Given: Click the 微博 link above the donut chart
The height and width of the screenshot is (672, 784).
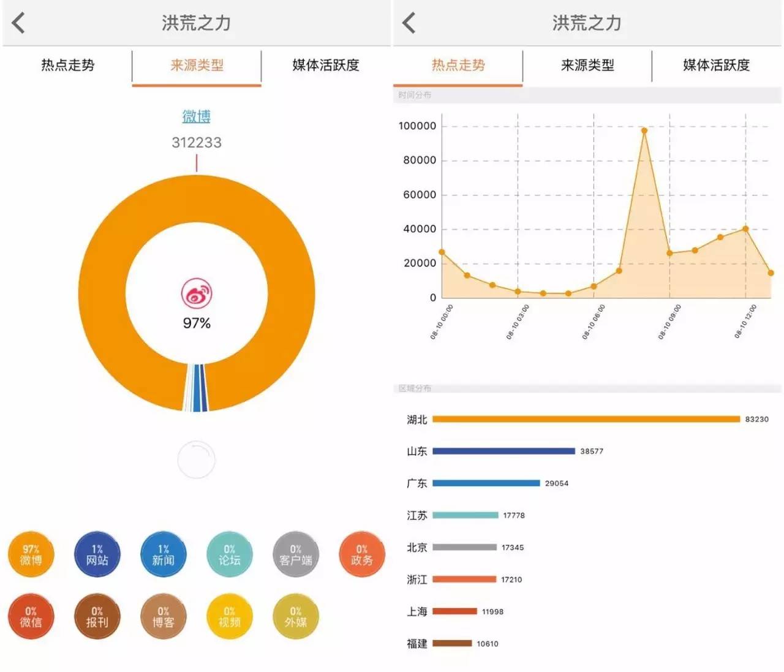Looking at the screenshot, I should 197,116.
